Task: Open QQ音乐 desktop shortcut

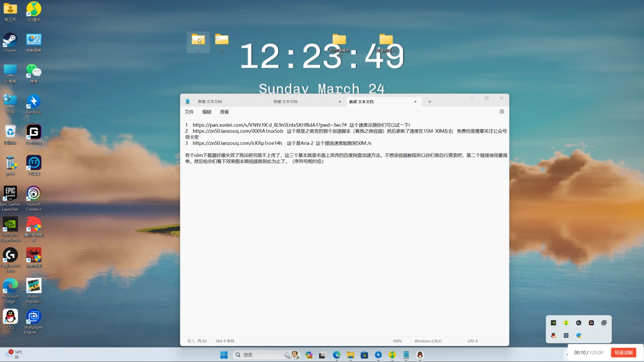Action: 34,12
